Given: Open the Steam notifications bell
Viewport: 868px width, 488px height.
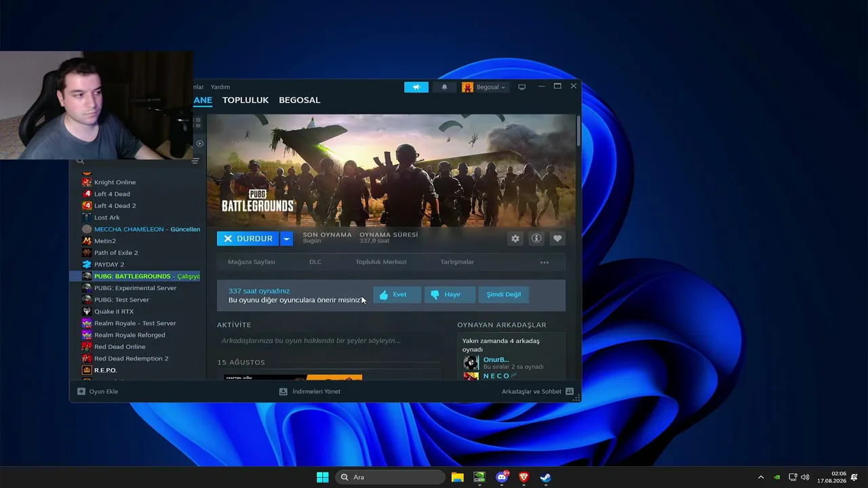Looking at the screenshot, I should pyautogui.click(x=445, y=87).
